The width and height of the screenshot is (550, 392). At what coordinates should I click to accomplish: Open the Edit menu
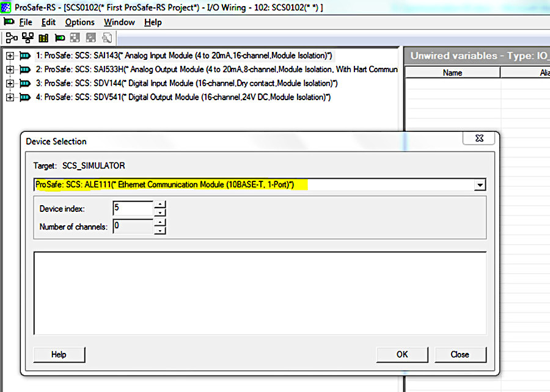click(x=48, y=22)
